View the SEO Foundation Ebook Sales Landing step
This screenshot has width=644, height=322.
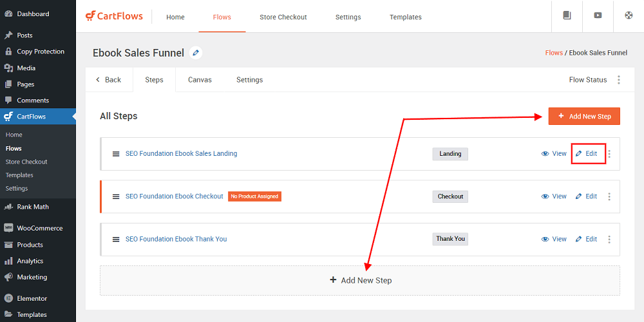click(x=554, y=154)
